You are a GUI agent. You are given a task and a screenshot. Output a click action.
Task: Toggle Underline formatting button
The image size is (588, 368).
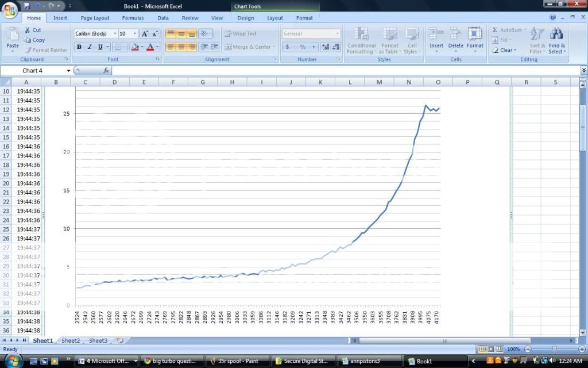(100, 47)
